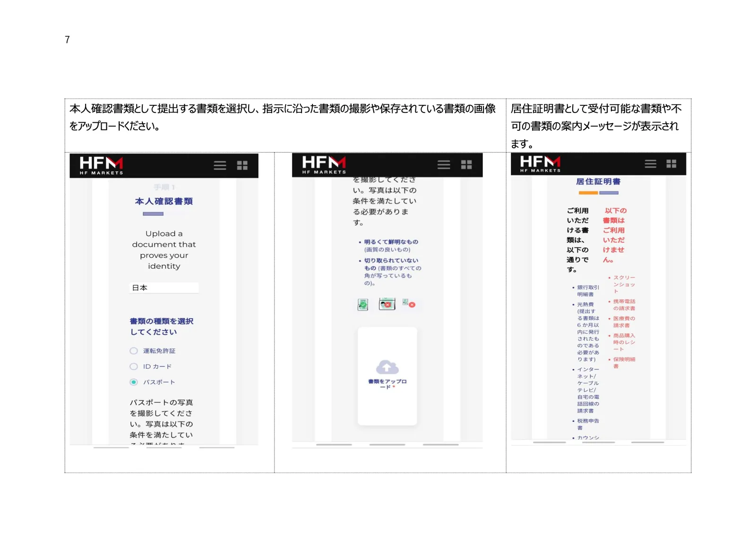Click the 商品購入時のレシート list item
Viewport: 756px width, 534px height.
(x=624, y=342)
